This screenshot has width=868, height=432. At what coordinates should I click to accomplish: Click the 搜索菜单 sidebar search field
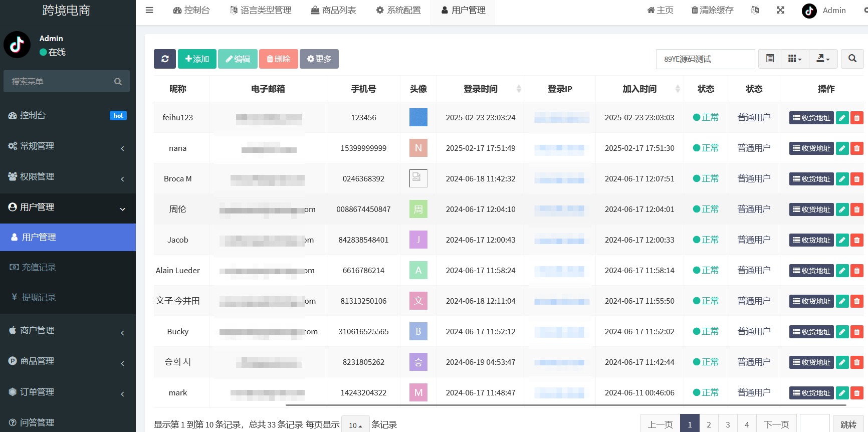coord(60,81)
